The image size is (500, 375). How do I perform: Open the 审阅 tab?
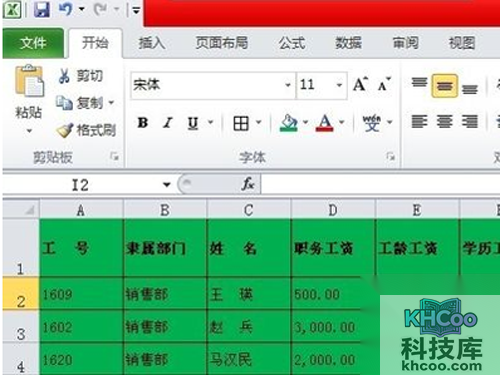pos(405,43)
